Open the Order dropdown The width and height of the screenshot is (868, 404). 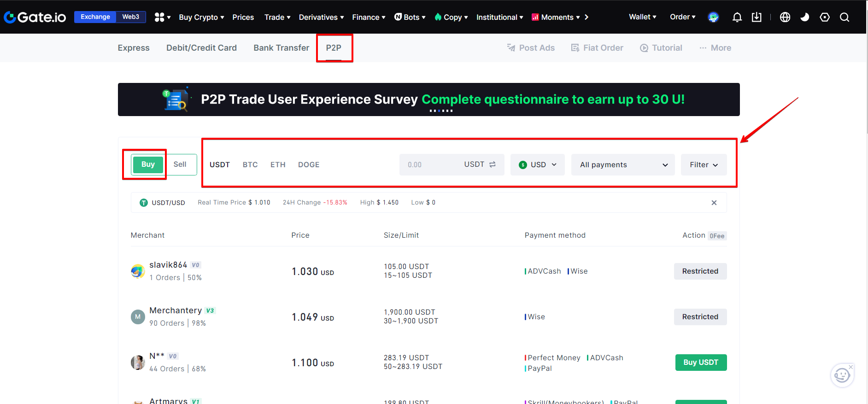pyautogui.click(x=683, y=17)
